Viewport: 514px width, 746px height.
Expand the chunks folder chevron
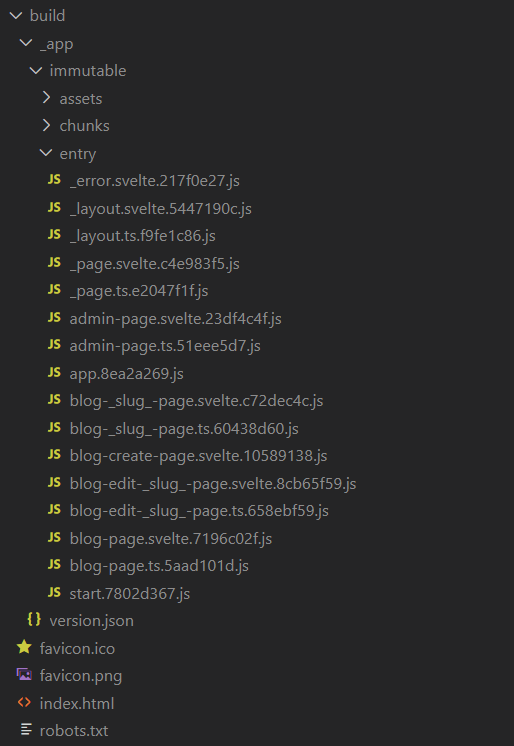[46, 125]
